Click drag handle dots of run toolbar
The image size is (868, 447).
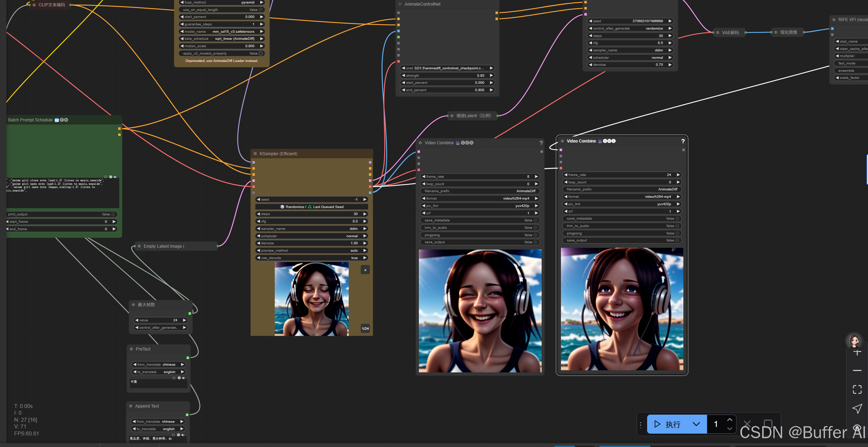pyautogui.click(x=640, y=425)
